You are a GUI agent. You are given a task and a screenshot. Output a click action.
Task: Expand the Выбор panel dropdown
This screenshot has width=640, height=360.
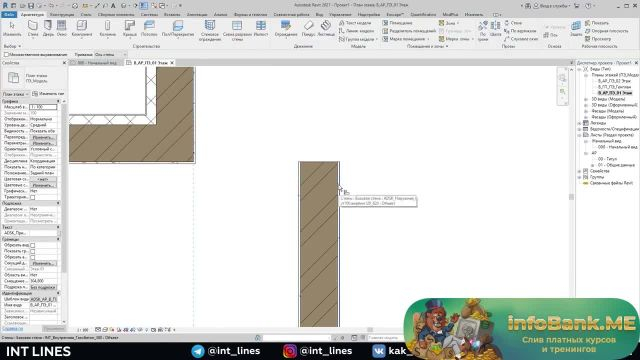(12, 47)
